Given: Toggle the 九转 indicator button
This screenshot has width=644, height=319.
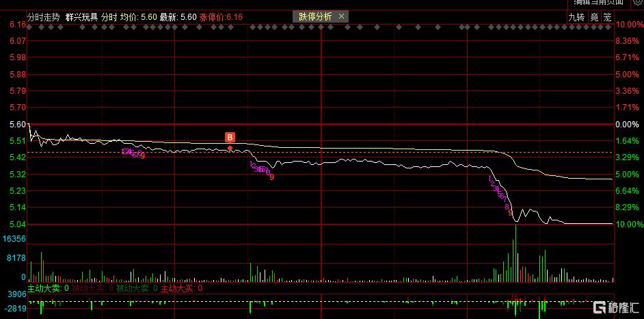Looking at the screenshot, I should (x=576, y=17).
